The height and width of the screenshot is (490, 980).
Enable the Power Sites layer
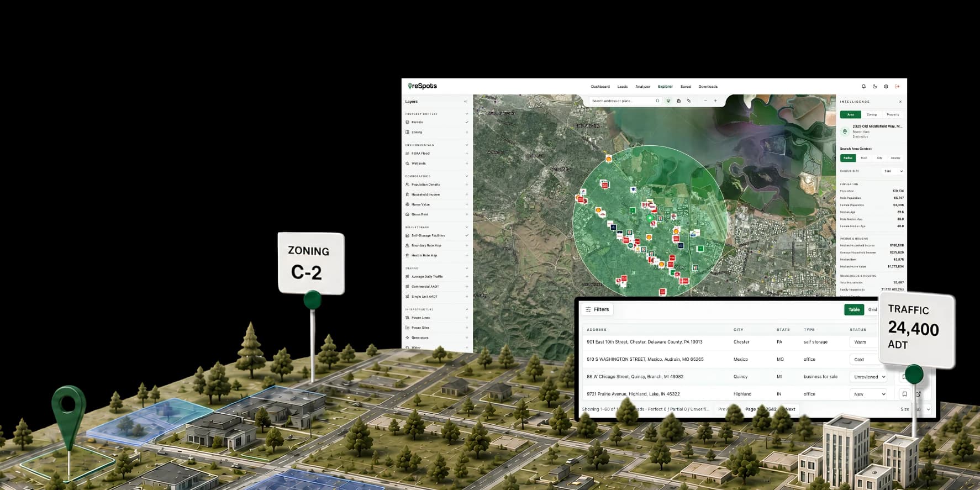467,328
